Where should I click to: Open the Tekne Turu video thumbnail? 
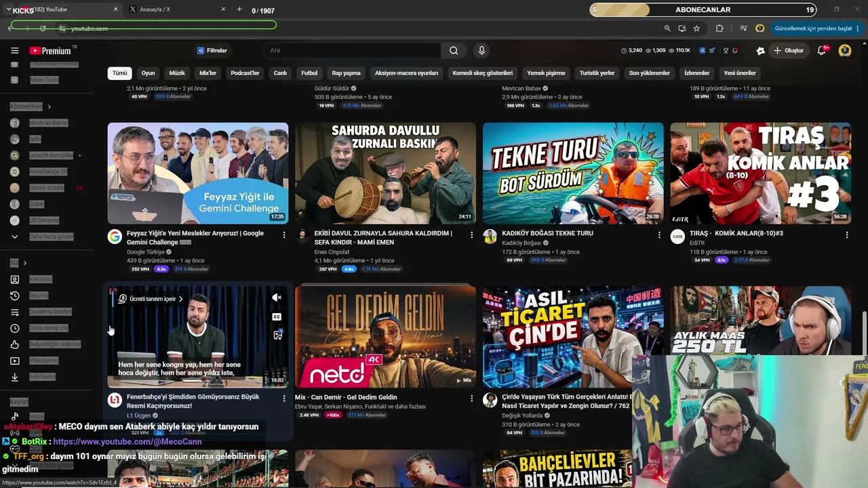coord(573,173)
